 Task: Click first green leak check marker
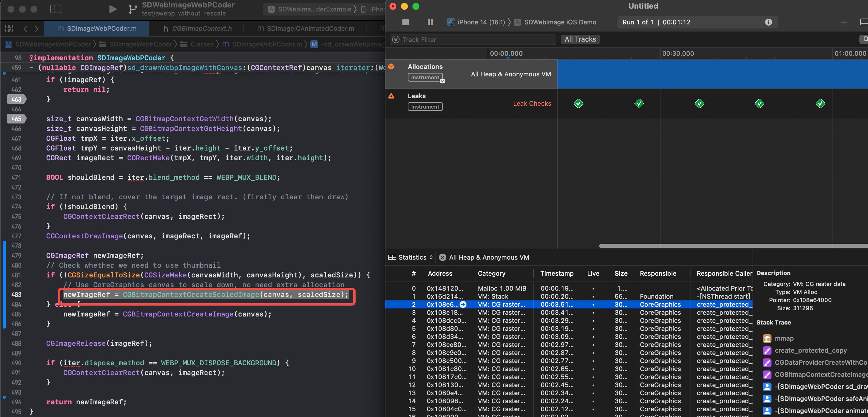click(578, 103)
